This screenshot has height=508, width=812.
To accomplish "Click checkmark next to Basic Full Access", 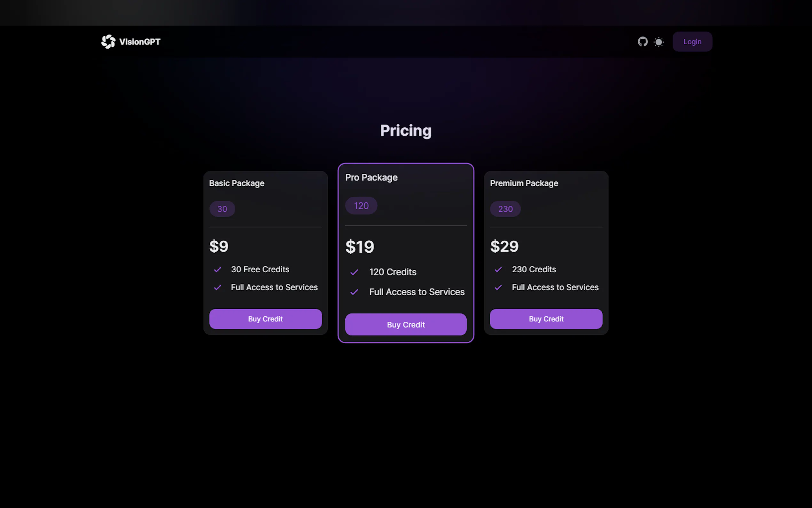I will point(217,288).
